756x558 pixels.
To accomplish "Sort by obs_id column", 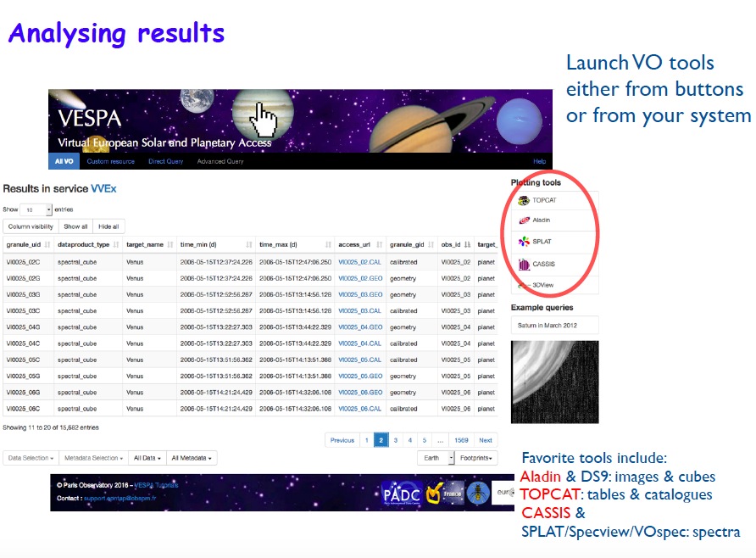I will pos(456,244).
